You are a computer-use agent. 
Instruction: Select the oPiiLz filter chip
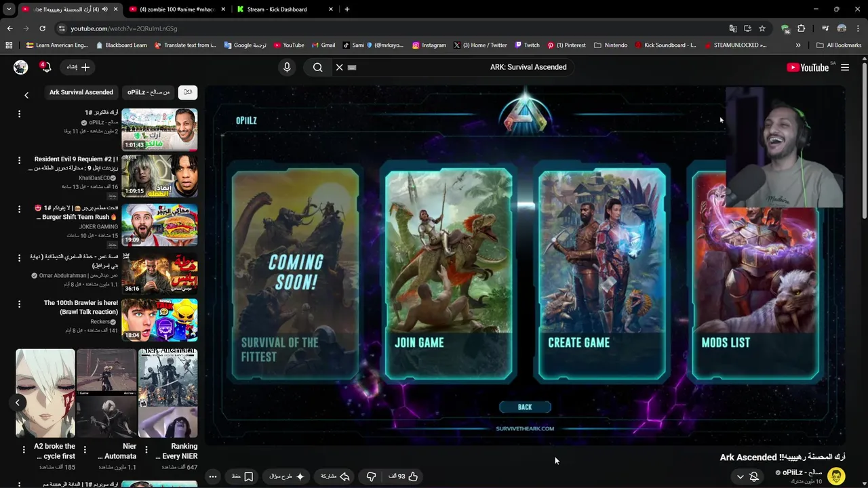[149, 92]
